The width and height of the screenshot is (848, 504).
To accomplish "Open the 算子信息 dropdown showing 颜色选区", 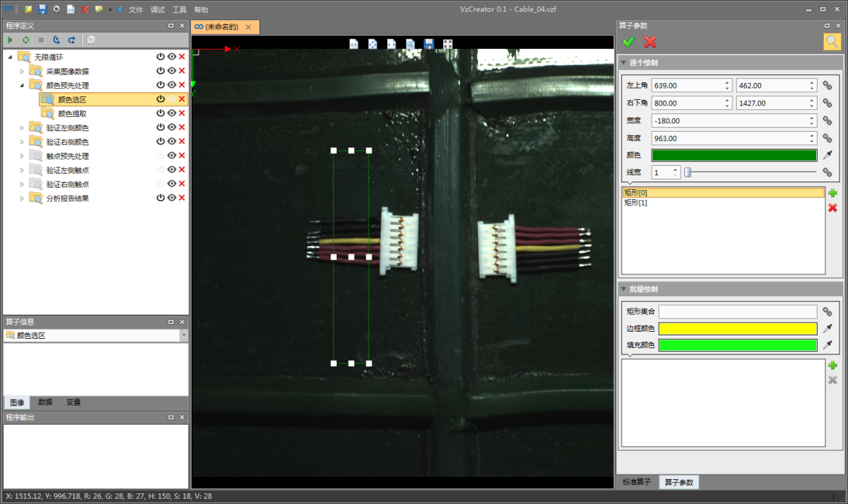I will pos(184,335).
